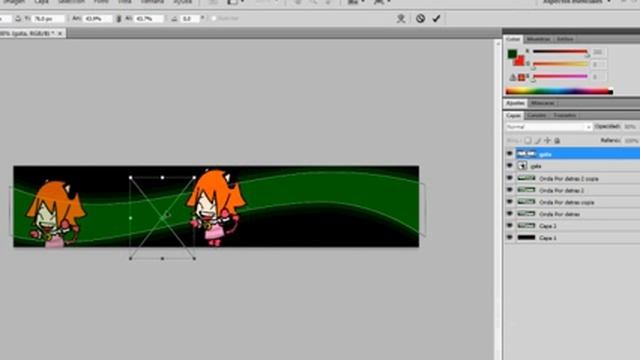Select the gata document tab

point(28,33)
